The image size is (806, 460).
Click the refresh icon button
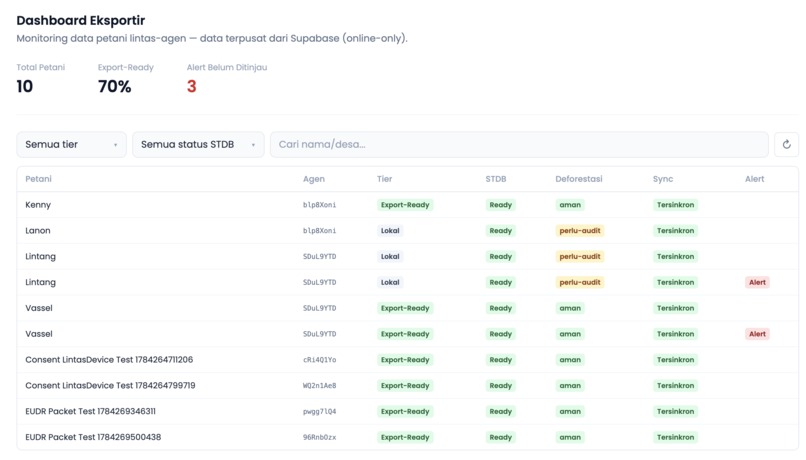(786, 144)
